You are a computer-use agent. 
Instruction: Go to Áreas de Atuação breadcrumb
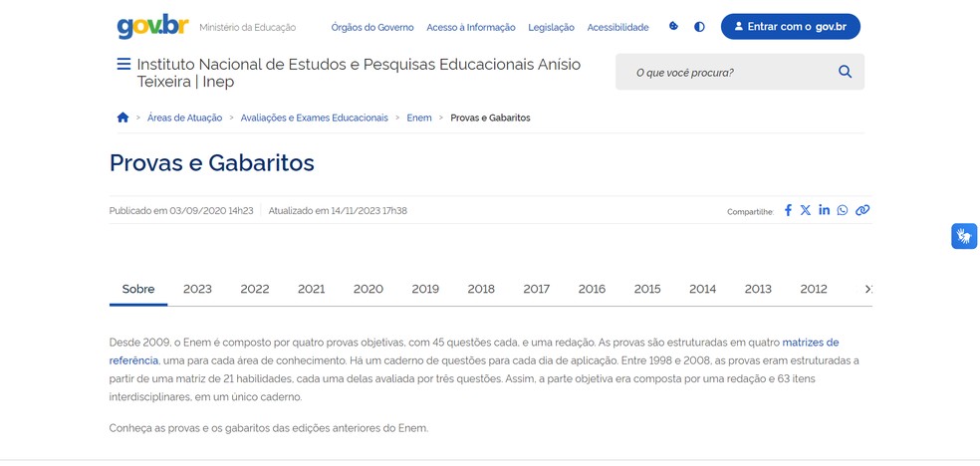[x=184, y=117]
